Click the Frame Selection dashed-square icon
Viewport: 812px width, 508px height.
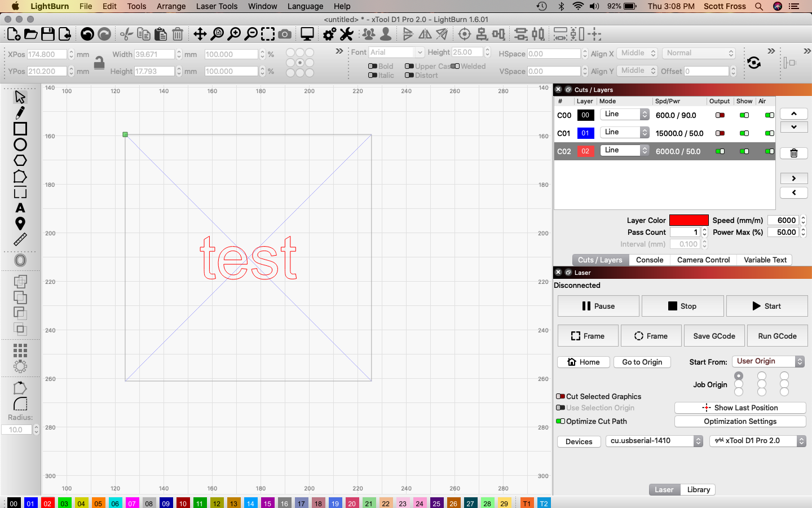(x=268, y=34)
